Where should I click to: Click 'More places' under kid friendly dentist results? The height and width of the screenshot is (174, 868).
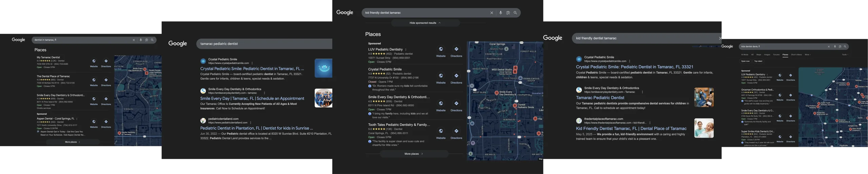(x=414, y=154)
